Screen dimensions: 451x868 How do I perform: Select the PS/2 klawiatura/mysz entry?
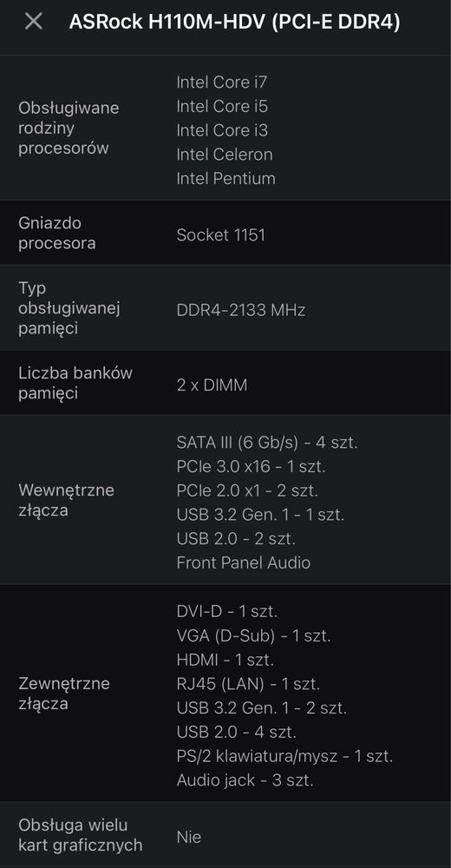(284, 756)
